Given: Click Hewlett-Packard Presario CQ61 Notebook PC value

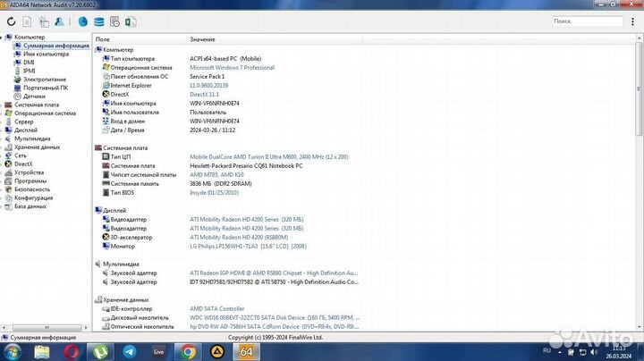Looking at the screenshot, I should [246, 165].
